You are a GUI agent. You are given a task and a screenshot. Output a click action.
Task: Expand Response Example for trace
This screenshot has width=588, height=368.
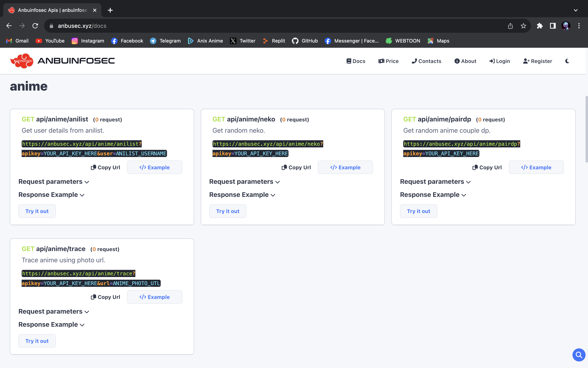[51, 325]
